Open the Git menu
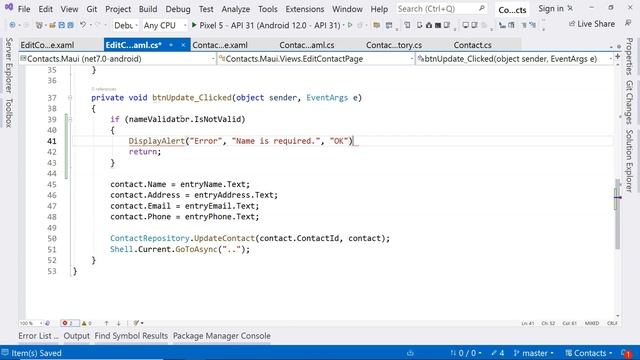Screen dimensions: 640x360 pyautogui.click(x=92, y=9)
